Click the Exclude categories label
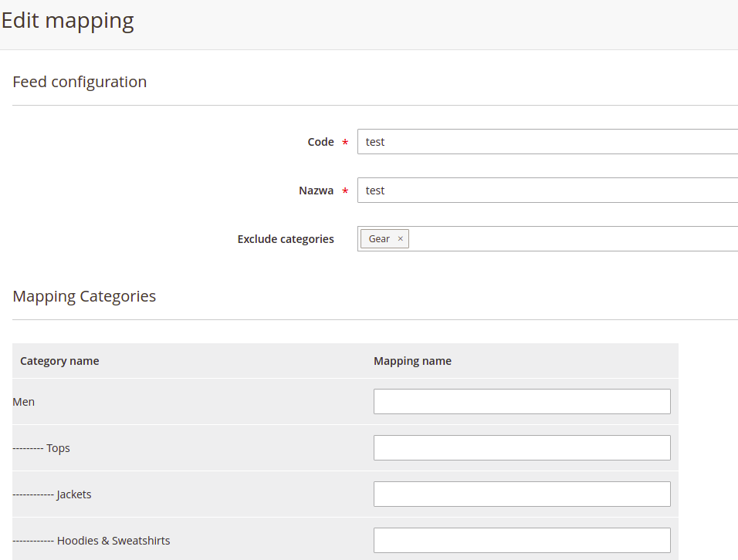Viewport: 738px width, 560px height. coord(286,239)
